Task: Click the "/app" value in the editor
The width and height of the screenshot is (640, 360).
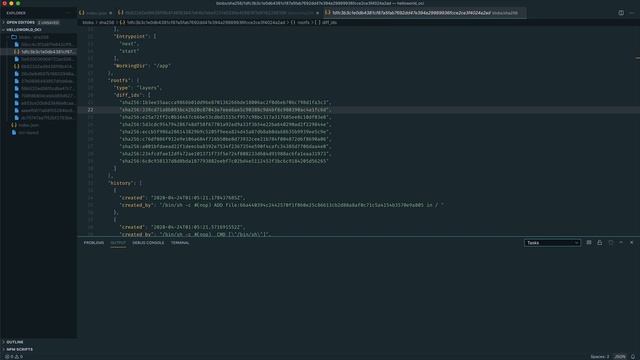Action: 162,66
